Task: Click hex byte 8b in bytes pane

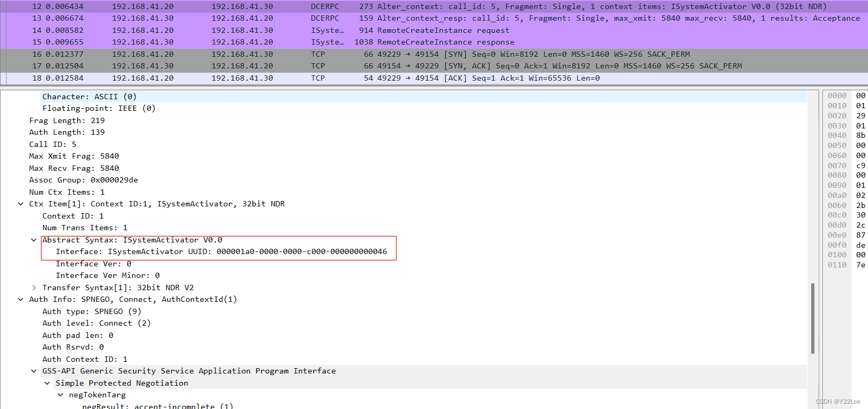Action: pyautogui.click(x=861, y=135)
